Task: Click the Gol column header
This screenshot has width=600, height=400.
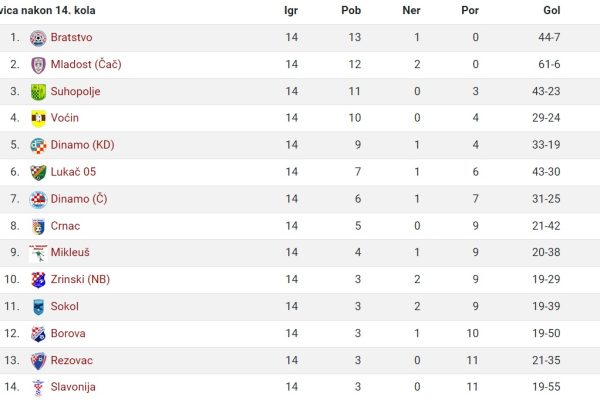Action: pos(552,10)
